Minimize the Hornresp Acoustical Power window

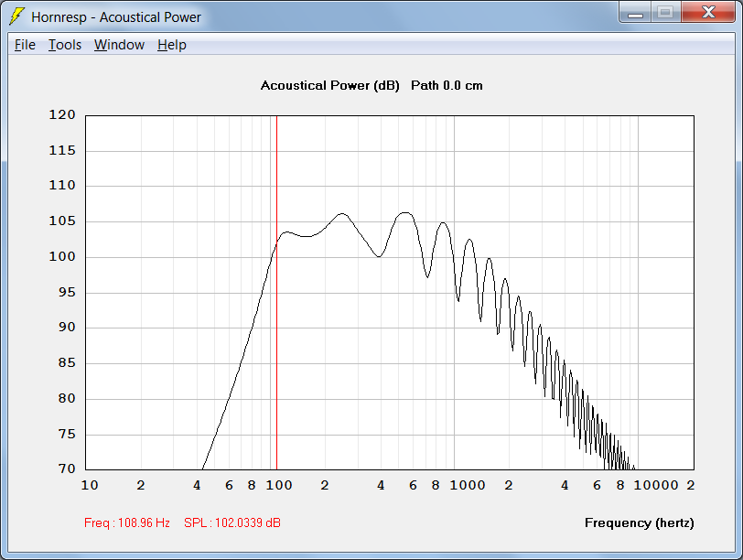pos(635,13)
